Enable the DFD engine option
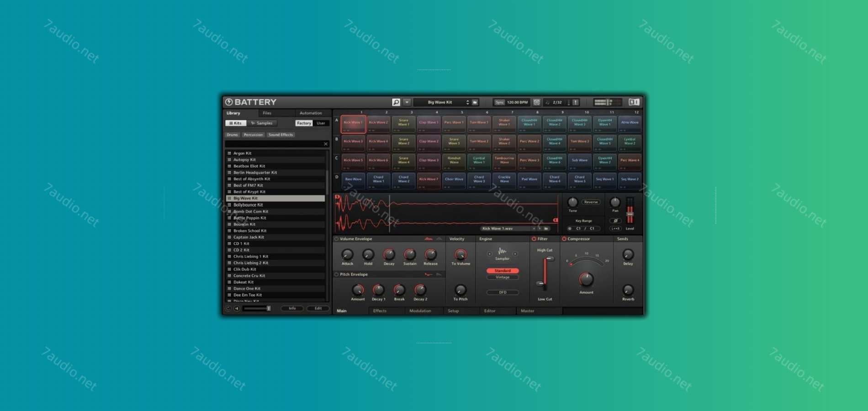This screenshot has width=868, height=411. click(503, 292)
